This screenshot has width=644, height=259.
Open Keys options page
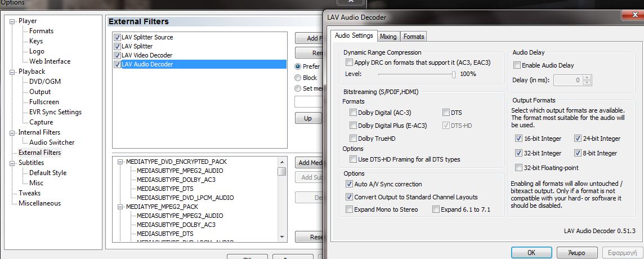point(36,41)
